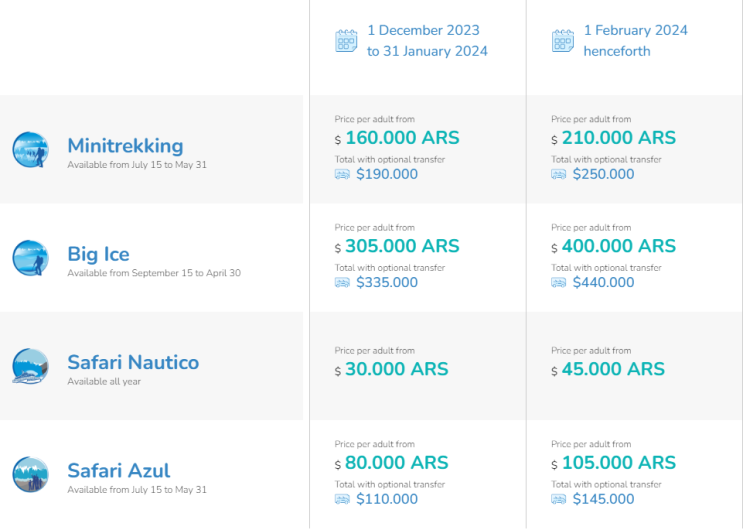
Task: Open the Minitrekking excursion title
Action: pyautogui.click(x=125, y=146)
